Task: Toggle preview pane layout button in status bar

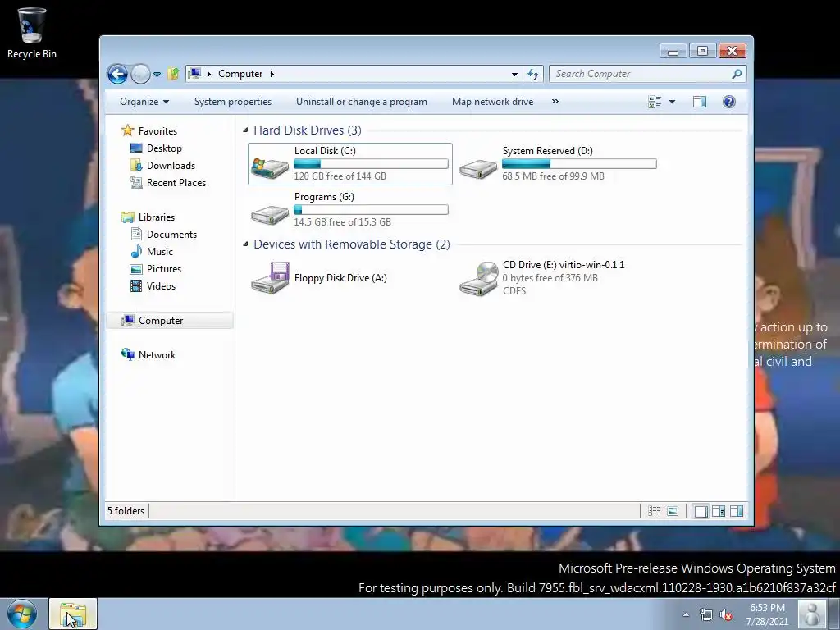Action: point(737,511)
